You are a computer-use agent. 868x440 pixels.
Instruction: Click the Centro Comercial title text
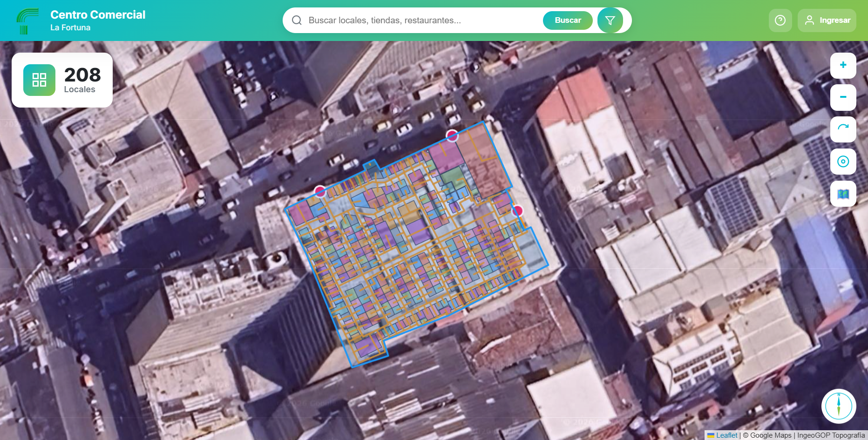coord(98,15)
